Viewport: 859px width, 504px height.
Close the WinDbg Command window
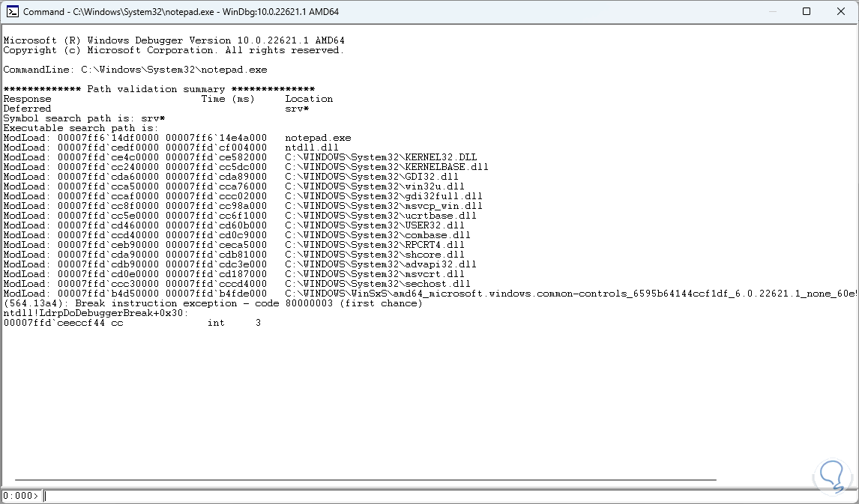click(x=841, y=11)
